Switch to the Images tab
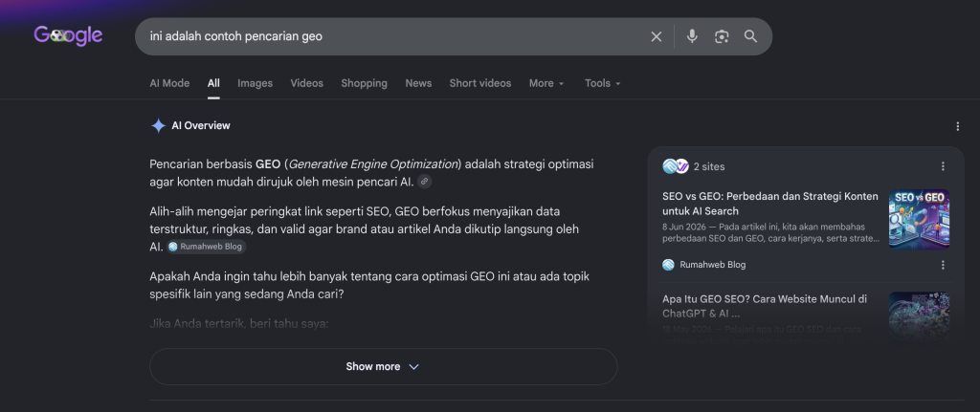 point(255,83)
